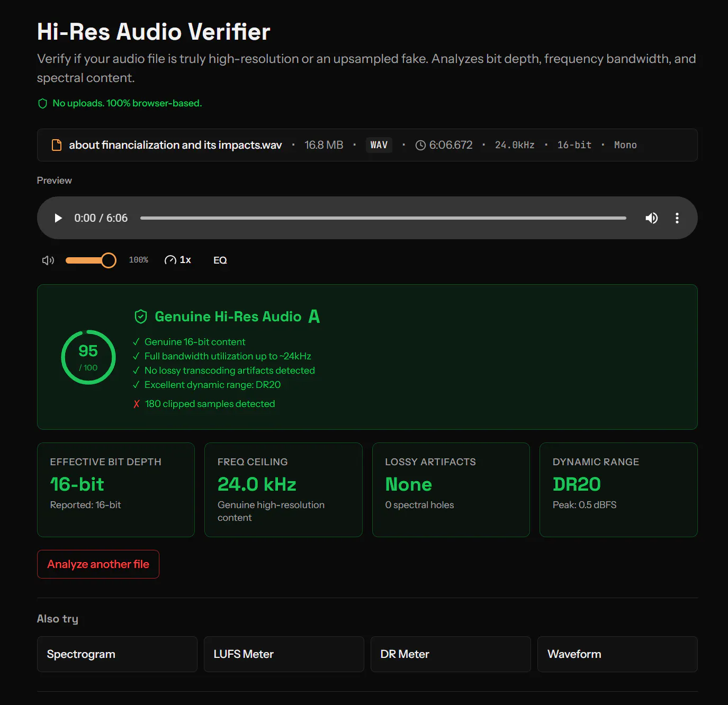Click the 'Peak: 0.5 dBFS' text
The image size is (728, 705).
(x=585, y=505)
